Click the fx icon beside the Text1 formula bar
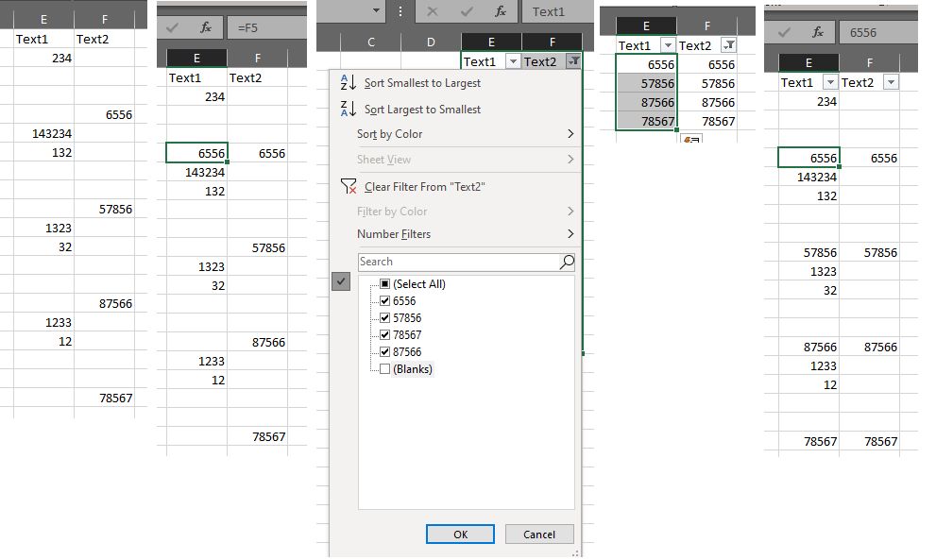The width and height of the screenshot is (936, 560). point(501,11)
